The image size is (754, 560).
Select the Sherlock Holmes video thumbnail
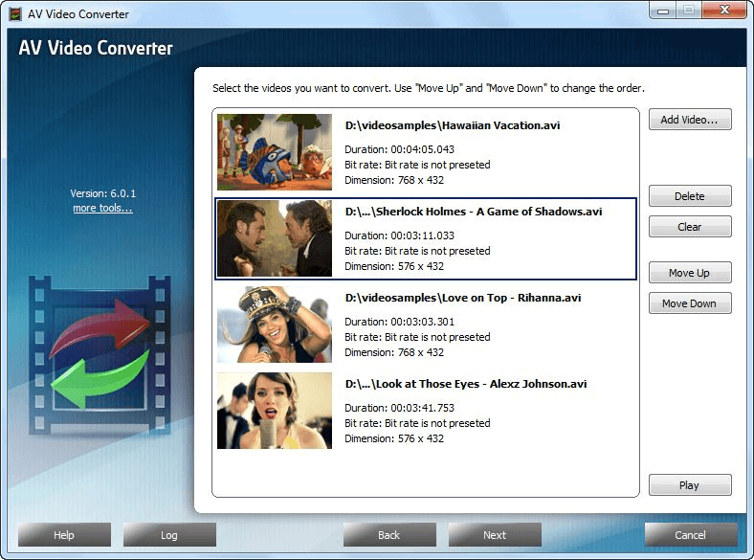[275, 238]
